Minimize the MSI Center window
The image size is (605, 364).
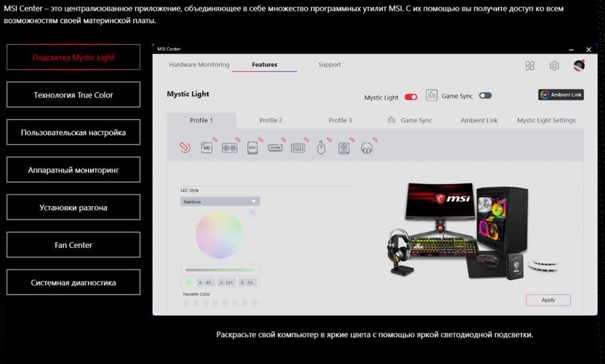click(x=571, y=50)
